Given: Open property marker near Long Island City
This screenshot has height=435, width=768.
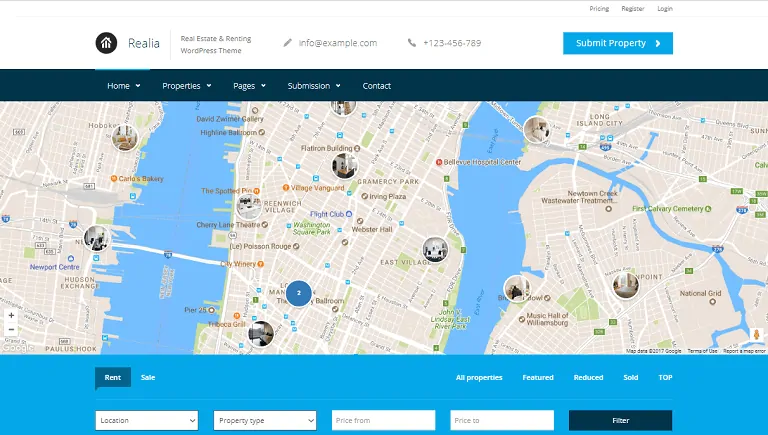Looking at the screenshot, I should click(536, 129).
